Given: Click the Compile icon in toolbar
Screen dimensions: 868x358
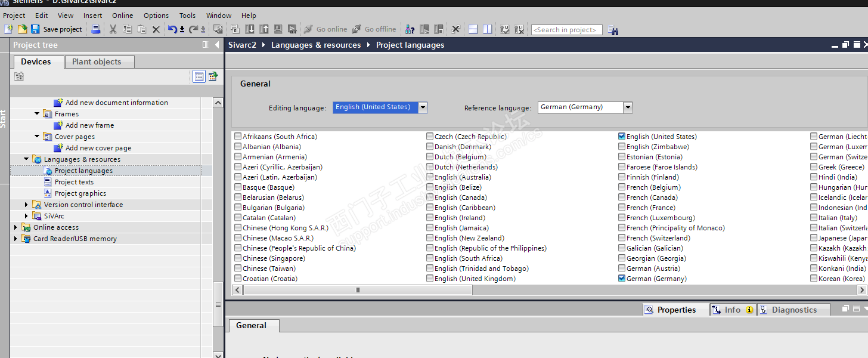Looking at the screenshot, I should 235,29.
